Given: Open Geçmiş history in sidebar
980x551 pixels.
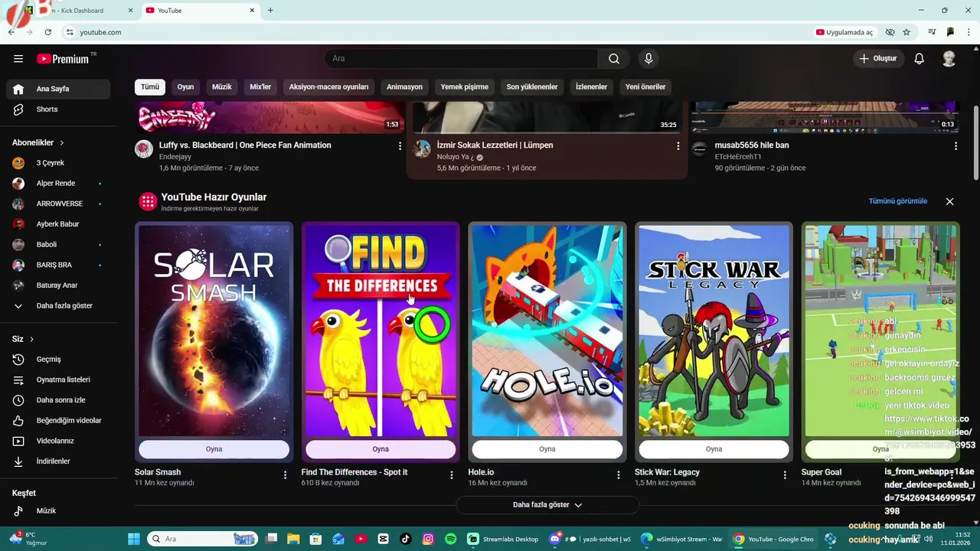Looking at the screenshot, I should point(58,360).
